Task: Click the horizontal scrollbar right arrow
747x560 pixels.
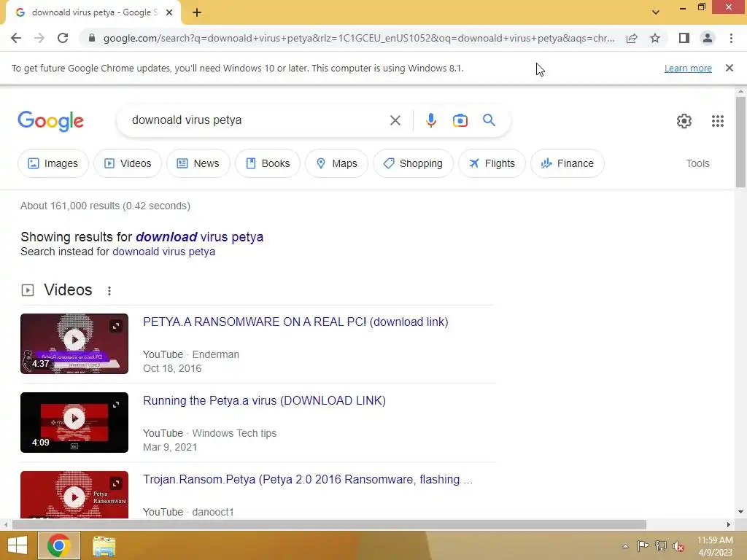Action: [729, 525]
